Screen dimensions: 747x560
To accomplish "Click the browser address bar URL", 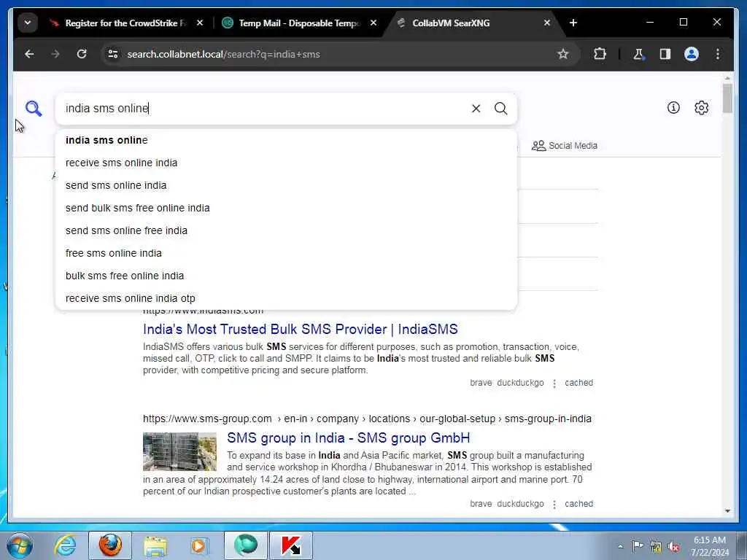I will coord(223,54).
